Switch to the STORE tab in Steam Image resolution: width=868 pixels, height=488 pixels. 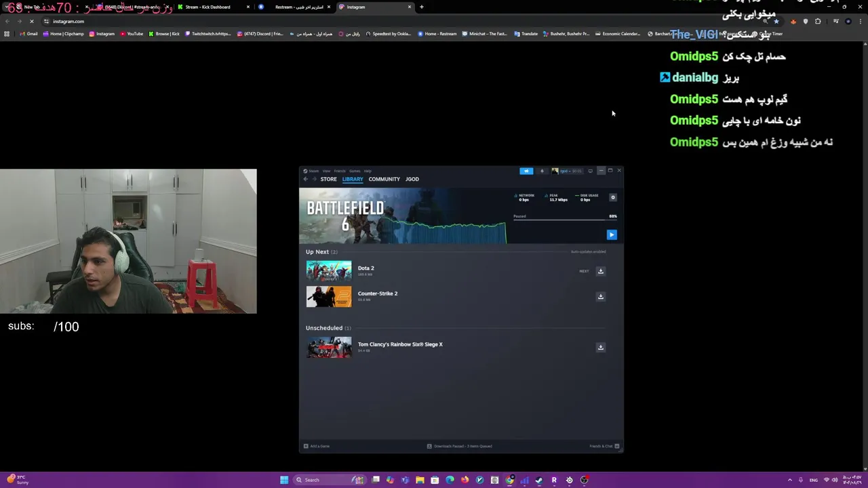click(328, 179)
